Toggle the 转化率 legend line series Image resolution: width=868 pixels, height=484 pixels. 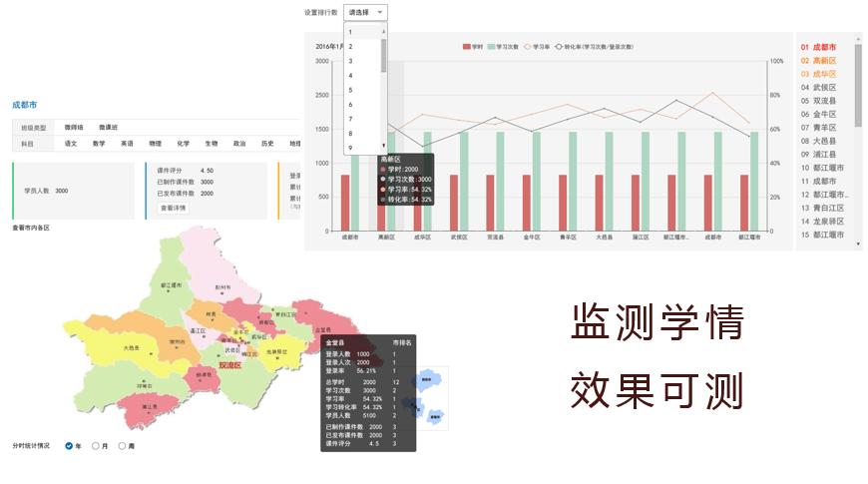[x=595, y=47]
